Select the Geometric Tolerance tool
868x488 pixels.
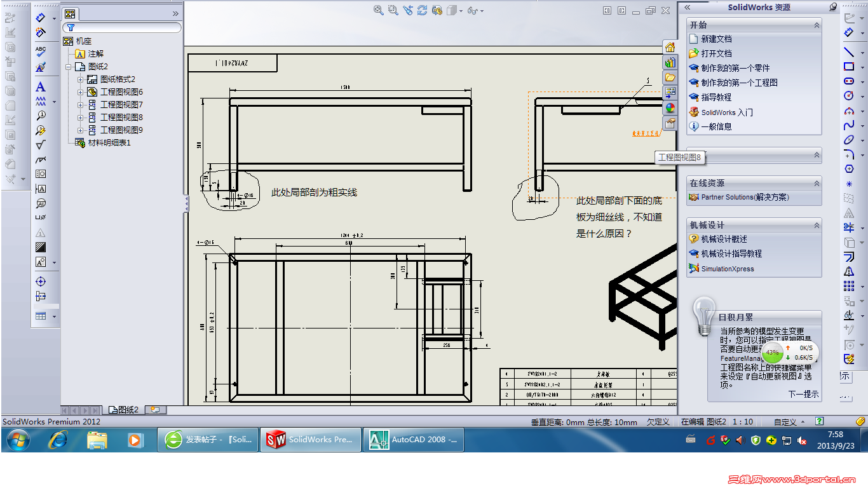[41, 174]
